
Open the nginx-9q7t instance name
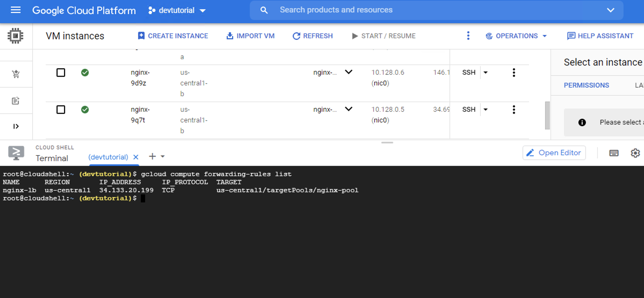click(x=140, y=115)
